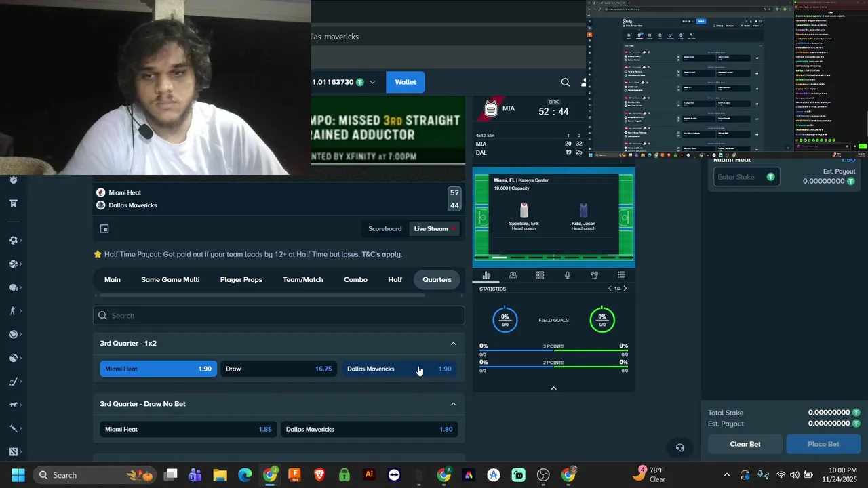868x488 pixels.
Task: Open File Explorer from taskbar
Action: click(220, 475)
